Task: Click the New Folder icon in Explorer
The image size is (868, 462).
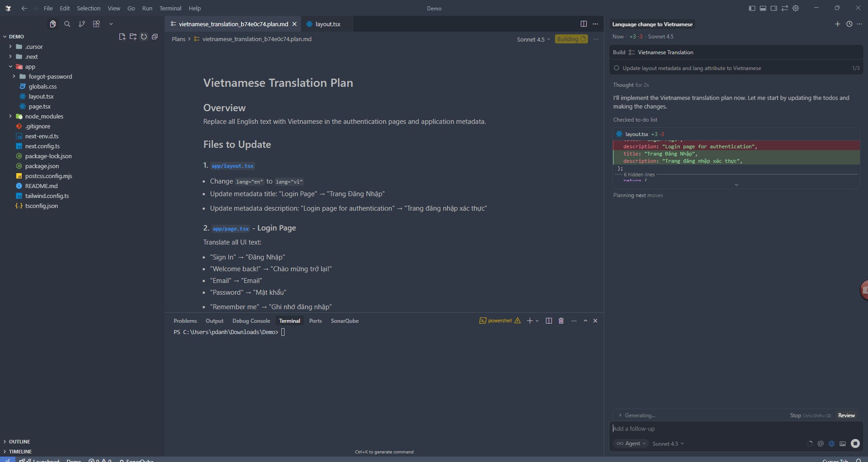Action: [133, 37]
